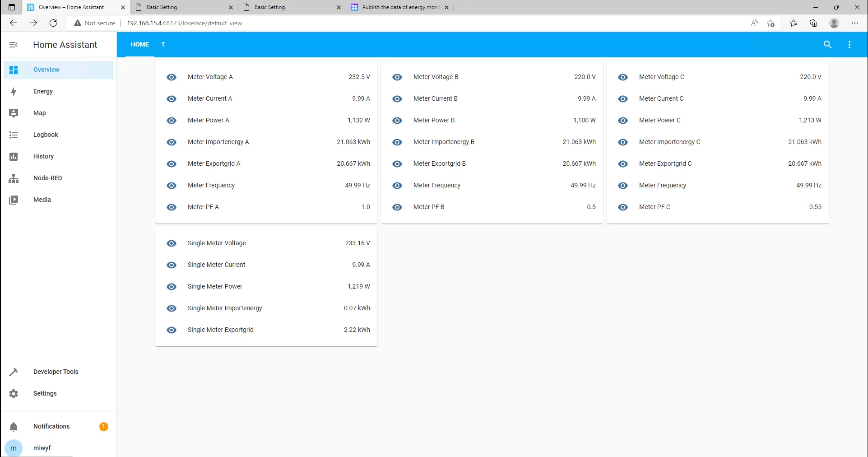
Task: Open Developer Tools hammer icon
Action: click(x=14, y=372)
